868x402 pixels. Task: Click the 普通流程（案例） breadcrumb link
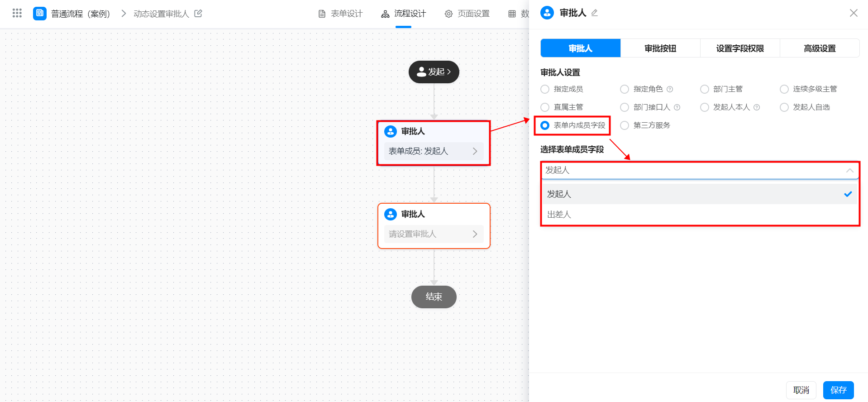pos(81,14)
